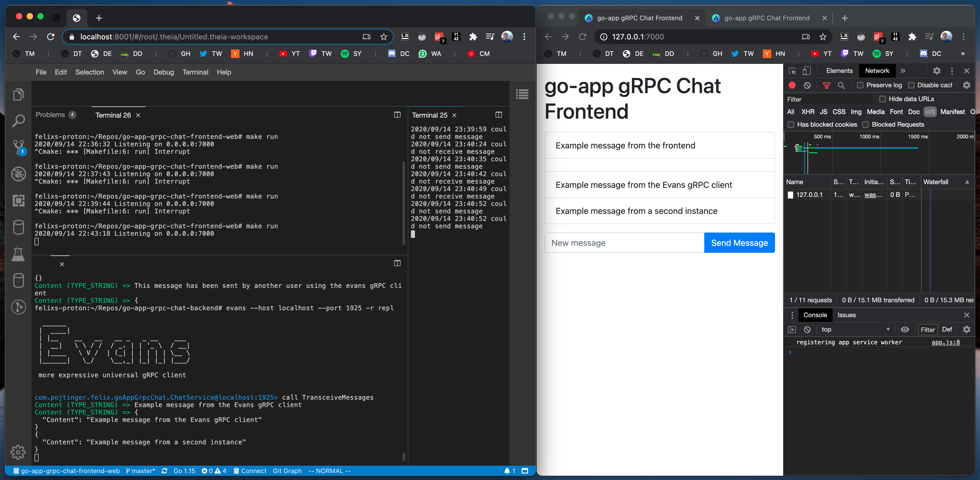Click the DevTools inspect element icon
This screenshot has height=480, width=980.
tap(792, 71)
